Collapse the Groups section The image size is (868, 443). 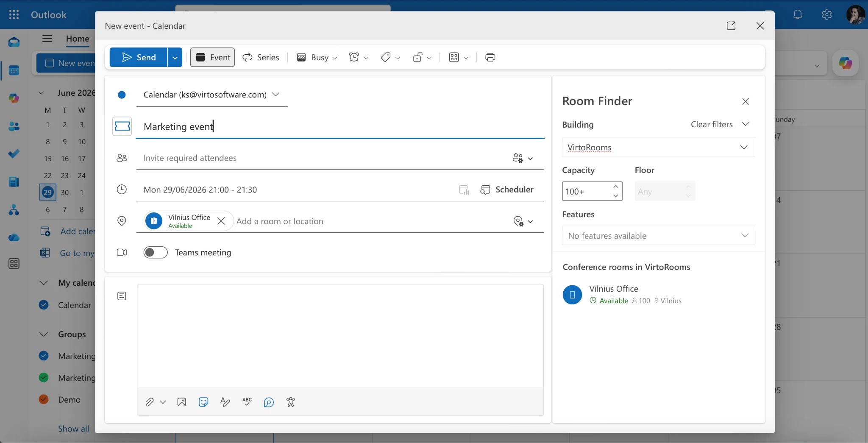(x=43, y=334)
